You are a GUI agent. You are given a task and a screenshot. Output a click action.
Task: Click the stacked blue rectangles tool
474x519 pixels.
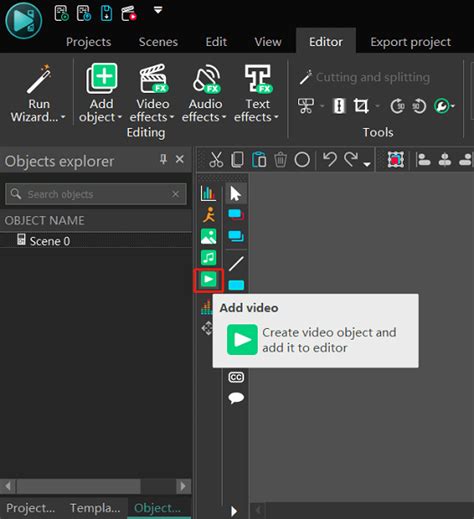coord(236,236)
